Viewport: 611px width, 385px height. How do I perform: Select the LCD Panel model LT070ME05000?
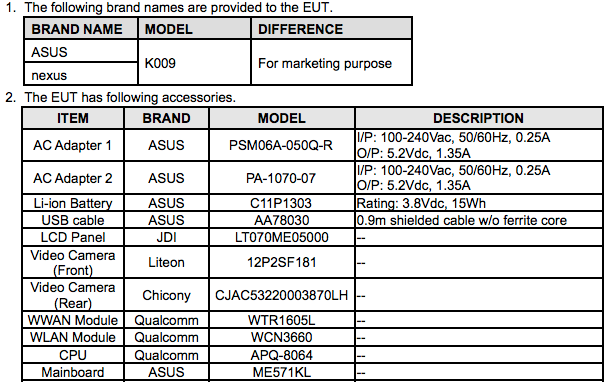(x=281, y=237)
